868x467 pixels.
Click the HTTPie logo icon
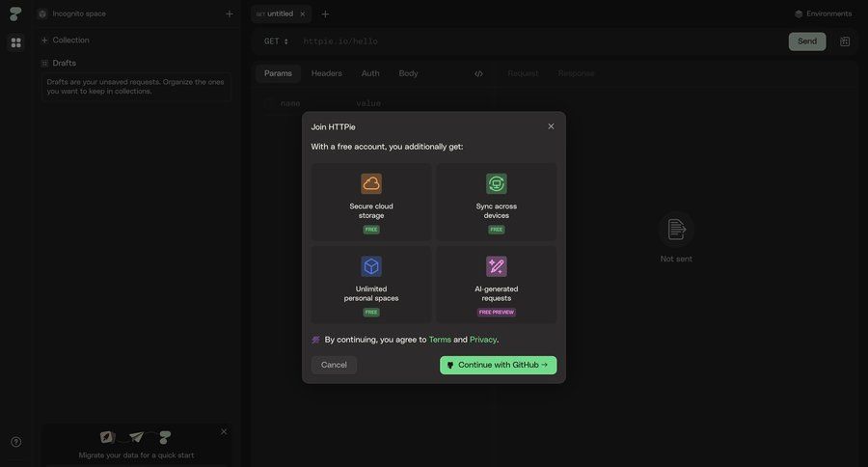[15, 14]
